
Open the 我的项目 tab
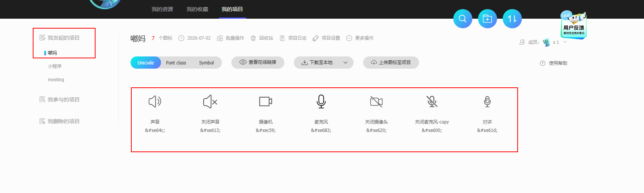click(232, 9)
